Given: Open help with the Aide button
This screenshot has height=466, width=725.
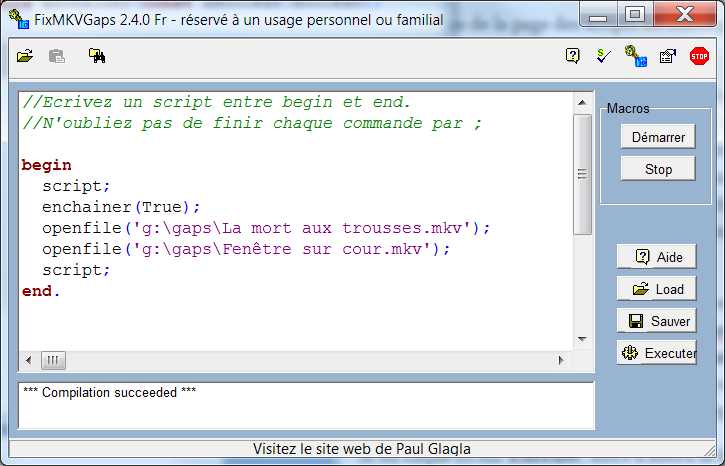Looking at the screenshot, I should [x=656, y=257].
